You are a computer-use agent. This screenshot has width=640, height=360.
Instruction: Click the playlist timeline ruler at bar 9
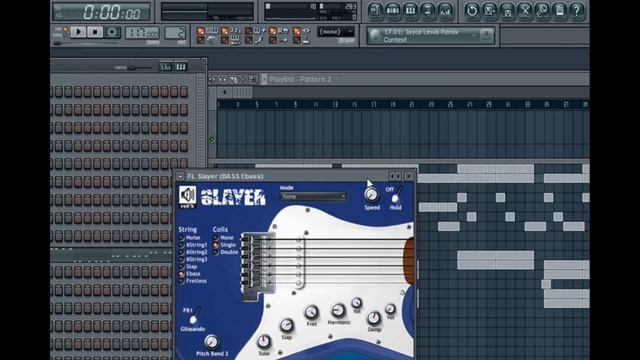(296, 104)
